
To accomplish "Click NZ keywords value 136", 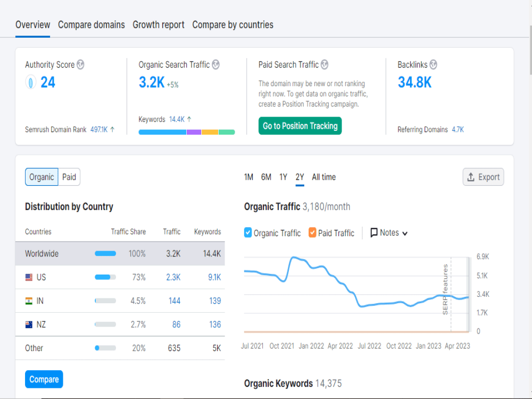I will (215, 325).
